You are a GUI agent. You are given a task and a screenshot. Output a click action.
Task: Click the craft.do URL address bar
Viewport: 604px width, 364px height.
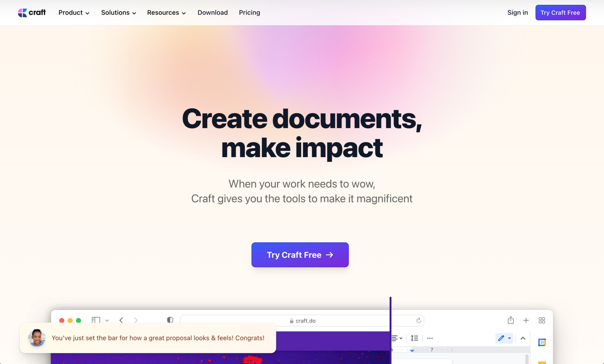tap(302, 320)
